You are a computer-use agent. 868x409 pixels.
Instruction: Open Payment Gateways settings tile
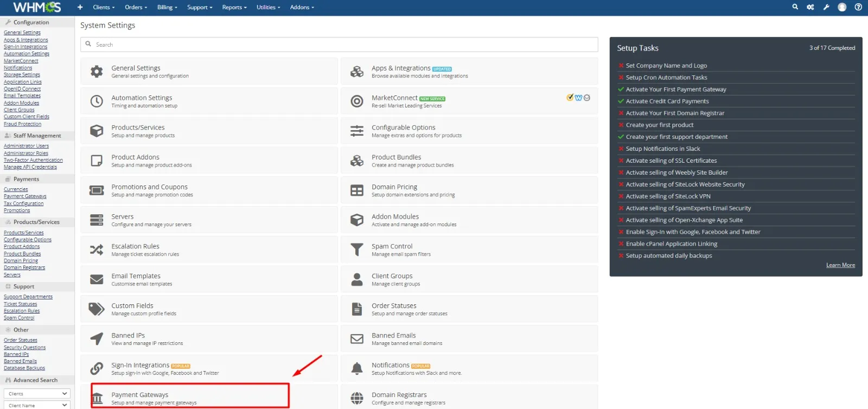[190, 396]
